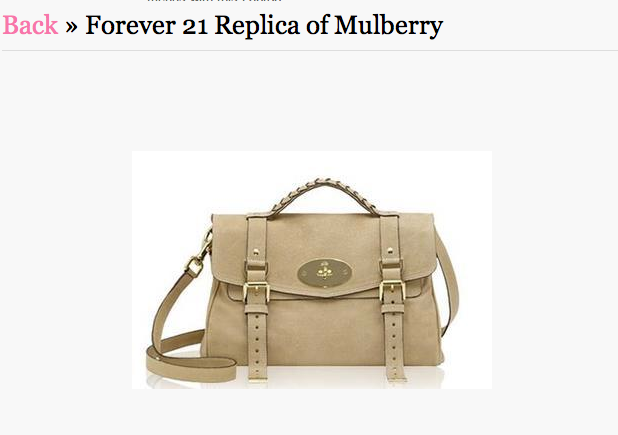This screenshot has height=435, width=618.
Task: Click the left gold buckle on the bag
Action: [256, 292]
